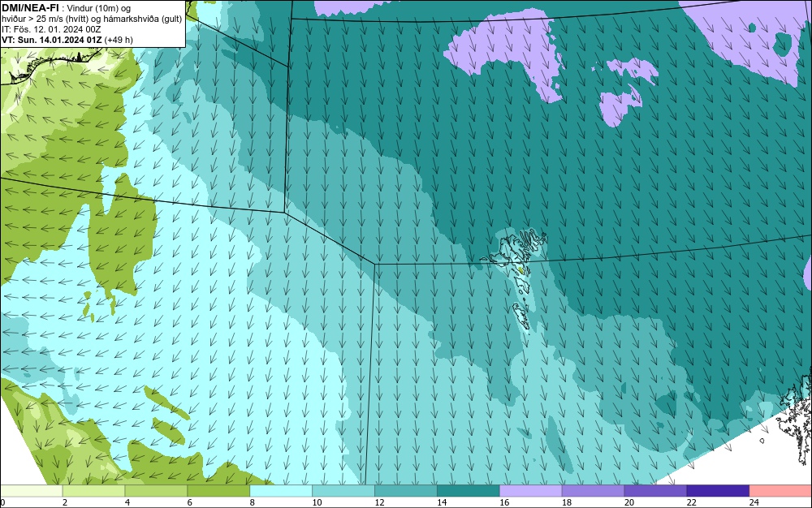
Task: Click the legend scale value '8'
Action: click(x=253, y=502)
